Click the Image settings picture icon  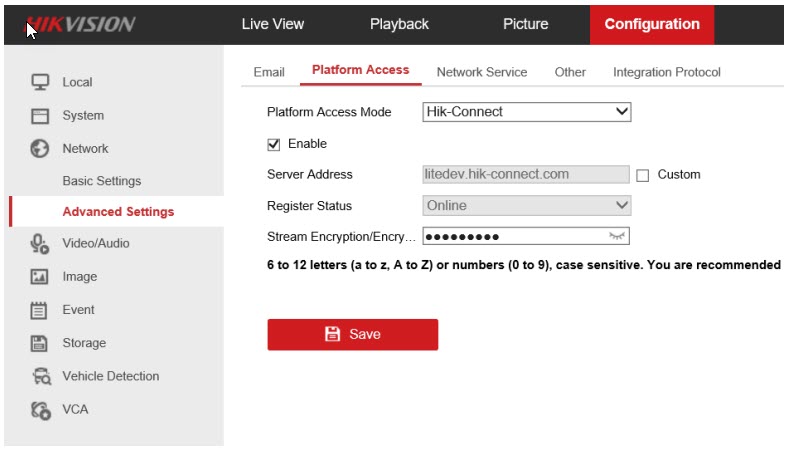point(40,277)
